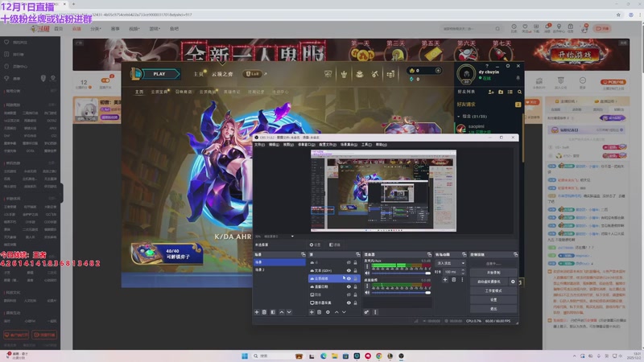Mute the 麦克风/Aux audio channel

tap(367, 273)
